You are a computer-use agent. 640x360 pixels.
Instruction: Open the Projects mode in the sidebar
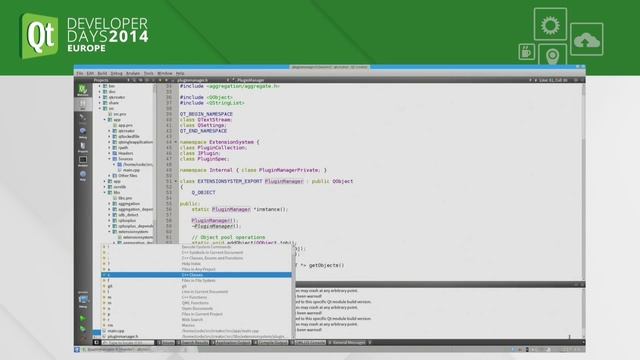(83, 147)
